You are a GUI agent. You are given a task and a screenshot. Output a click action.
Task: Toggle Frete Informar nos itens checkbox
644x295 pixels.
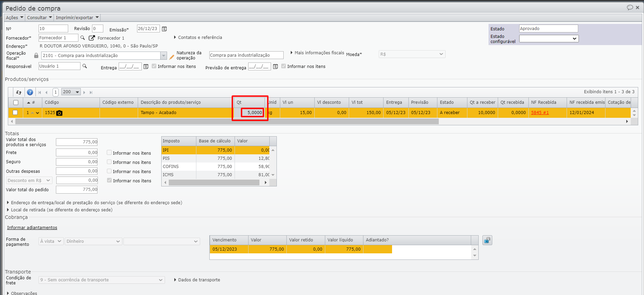109,153
